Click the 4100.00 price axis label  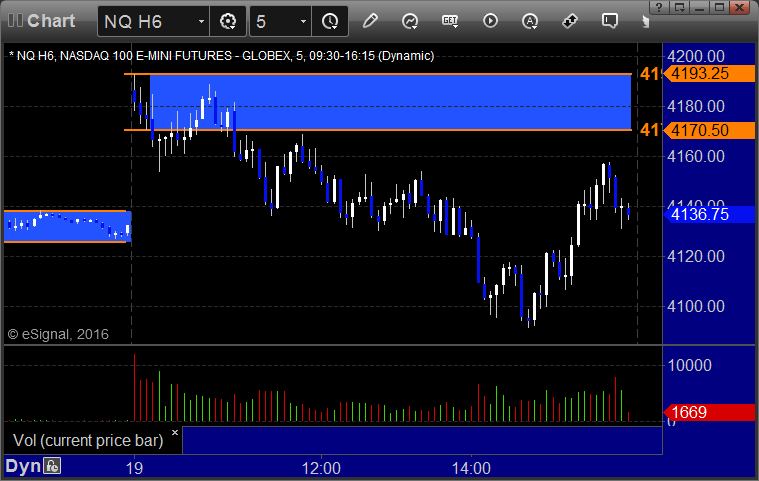pos(696,306)
